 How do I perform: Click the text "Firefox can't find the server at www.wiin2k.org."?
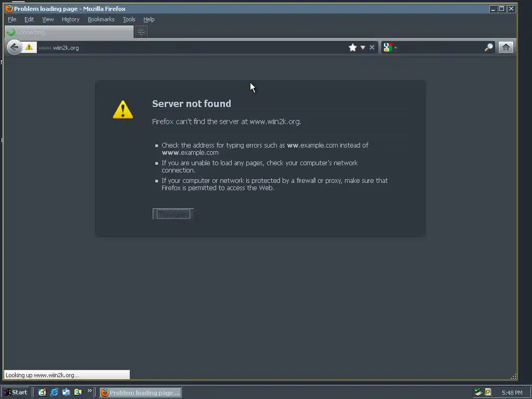(x=227, y=122)
